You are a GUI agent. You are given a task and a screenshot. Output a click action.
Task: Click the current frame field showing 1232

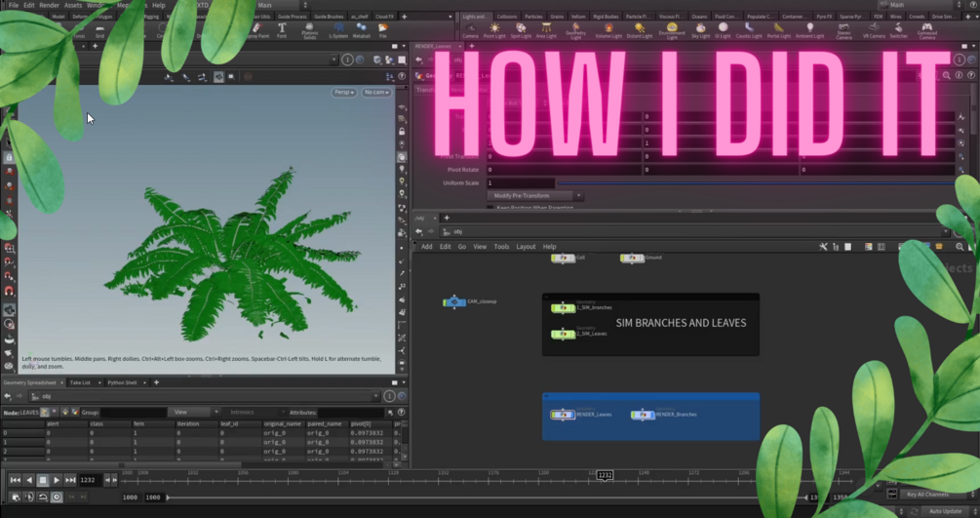click(x=90, y=480)
